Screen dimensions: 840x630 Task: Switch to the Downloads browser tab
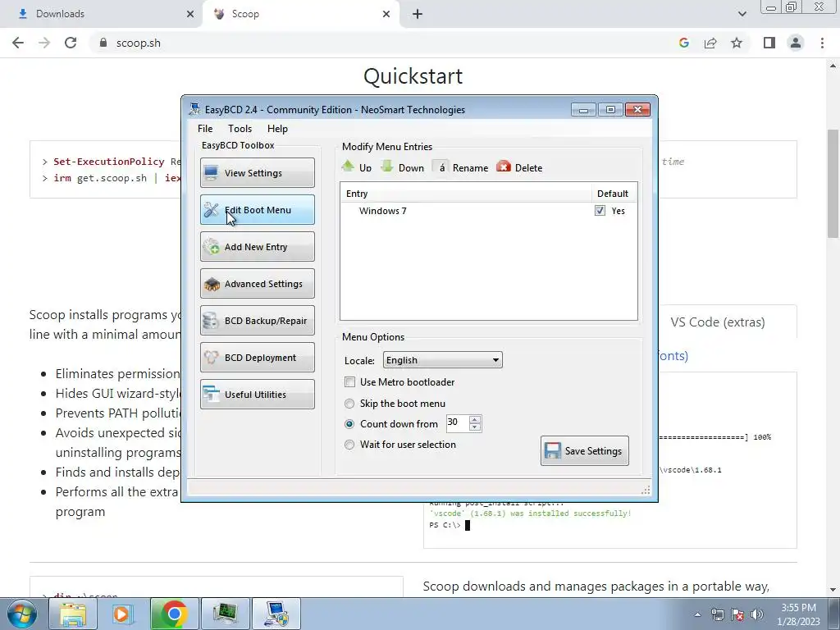pyautogui.click(x=102, y=14)
